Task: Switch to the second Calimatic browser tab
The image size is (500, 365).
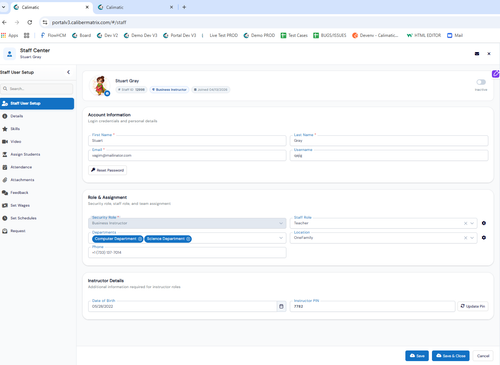Action: point(135,7)
